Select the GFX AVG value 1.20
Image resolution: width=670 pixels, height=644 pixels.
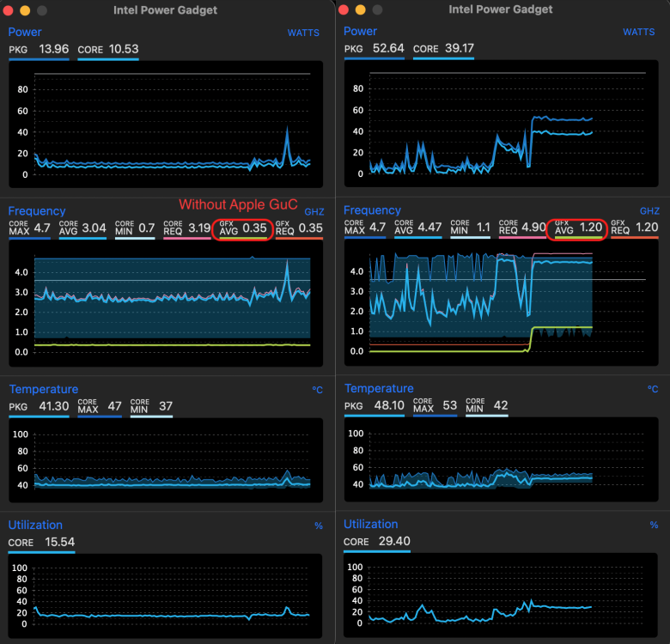click(591, 228)
